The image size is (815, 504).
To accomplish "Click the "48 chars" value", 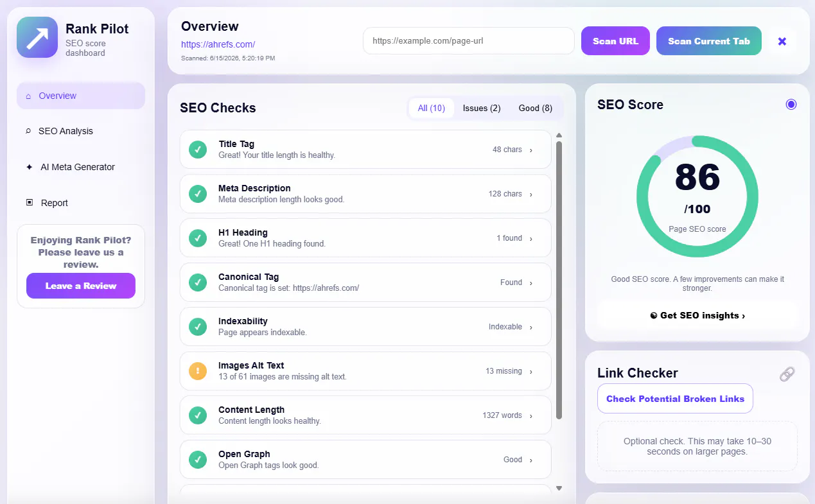I will tap(507, 150).
